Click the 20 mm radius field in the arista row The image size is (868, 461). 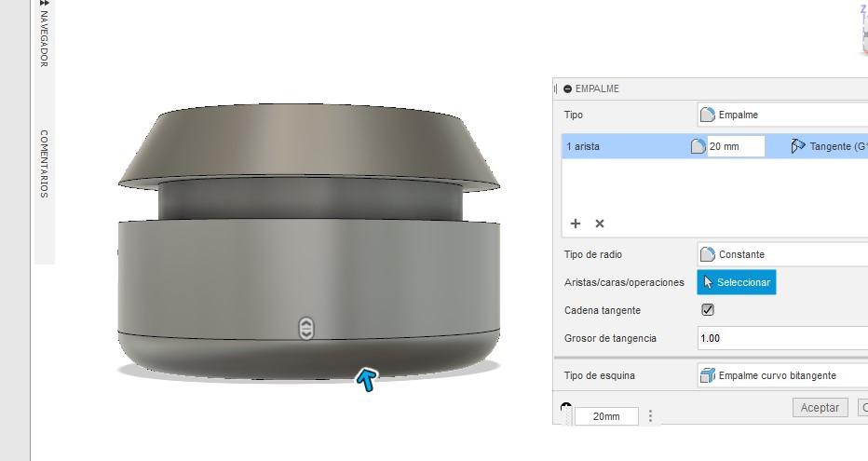[x=736, y=146]
